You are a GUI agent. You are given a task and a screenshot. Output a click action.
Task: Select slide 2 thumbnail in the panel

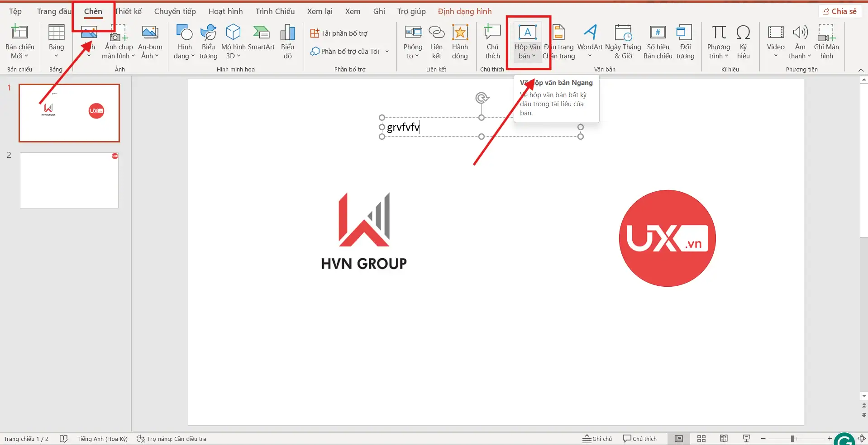[x=69, y=180]
